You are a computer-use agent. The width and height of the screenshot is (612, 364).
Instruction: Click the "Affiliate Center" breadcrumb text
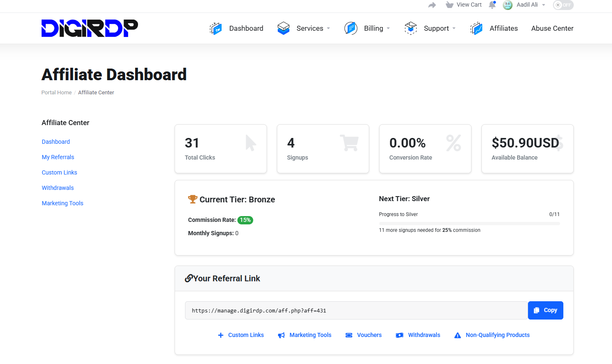(x=96, y=93)
